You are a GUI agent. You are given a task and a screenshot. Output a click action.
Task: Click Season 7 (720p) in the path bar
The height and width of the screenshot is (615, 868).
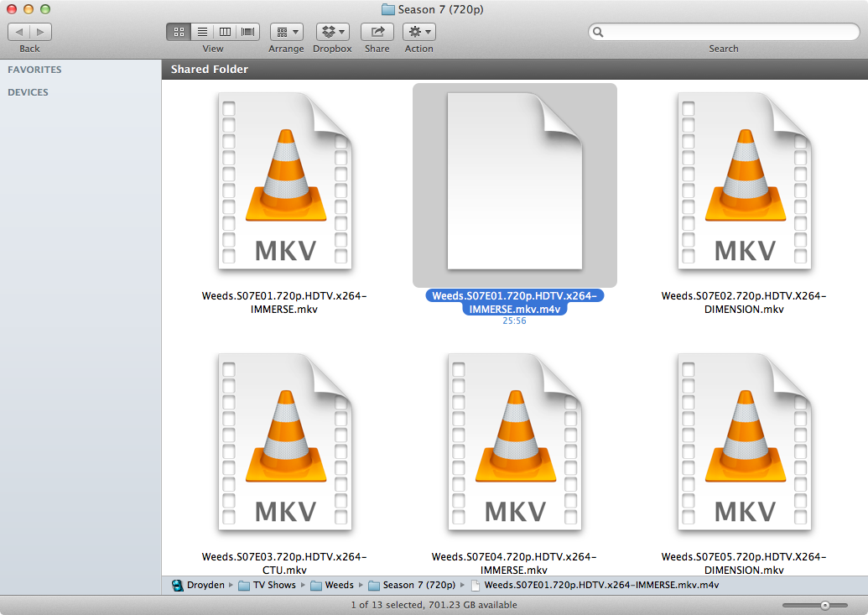click(412, 585)
